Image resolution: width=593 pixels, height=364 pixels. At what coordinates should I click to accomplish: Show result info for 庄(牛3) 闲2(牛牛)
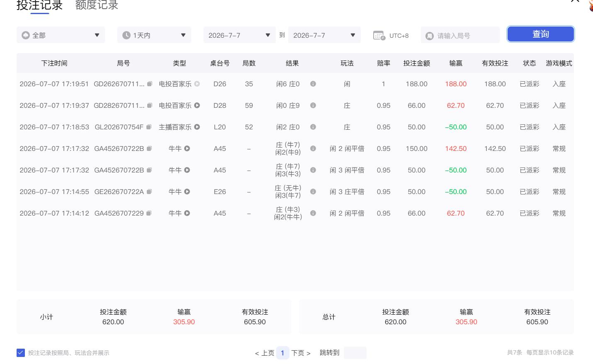(x=313, y=213)
